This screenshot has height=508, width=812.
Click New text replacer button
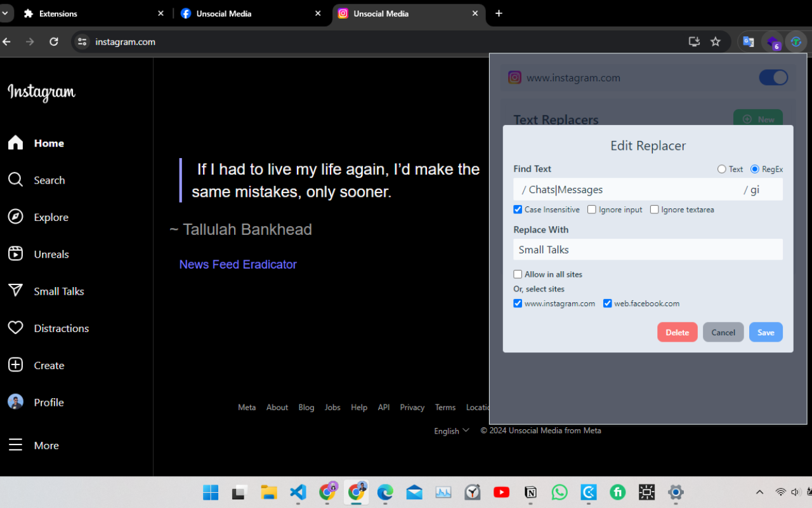pyautogui.click(x=757, y=119)
